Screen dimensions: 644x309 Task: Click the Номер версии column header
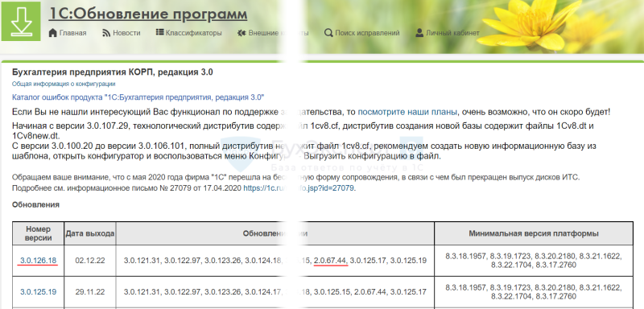(38, 233)
